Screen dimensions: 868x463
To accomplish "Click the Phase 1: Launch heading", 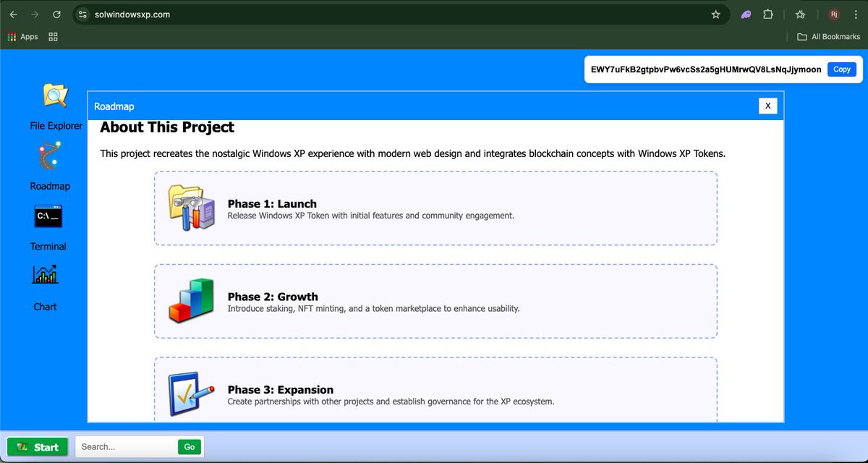I will click(272, 204).
